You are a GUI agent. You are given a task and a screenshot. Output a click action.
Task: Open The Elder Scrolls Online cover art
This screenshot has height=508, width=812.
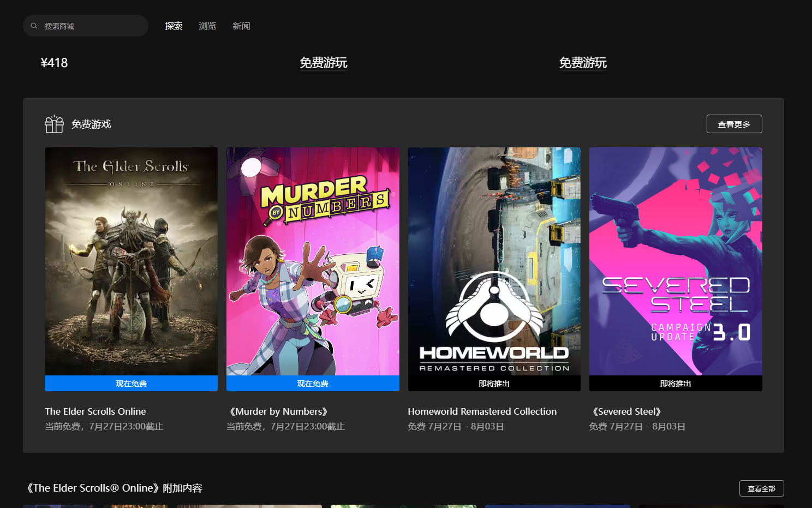(131, 261)
